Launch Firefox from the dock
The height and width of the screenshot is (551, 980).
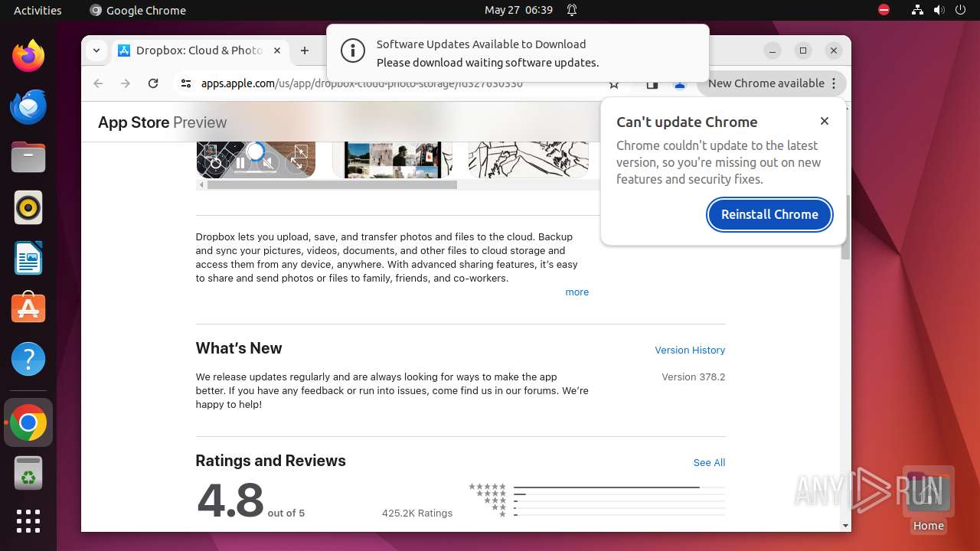pos(28,56)
